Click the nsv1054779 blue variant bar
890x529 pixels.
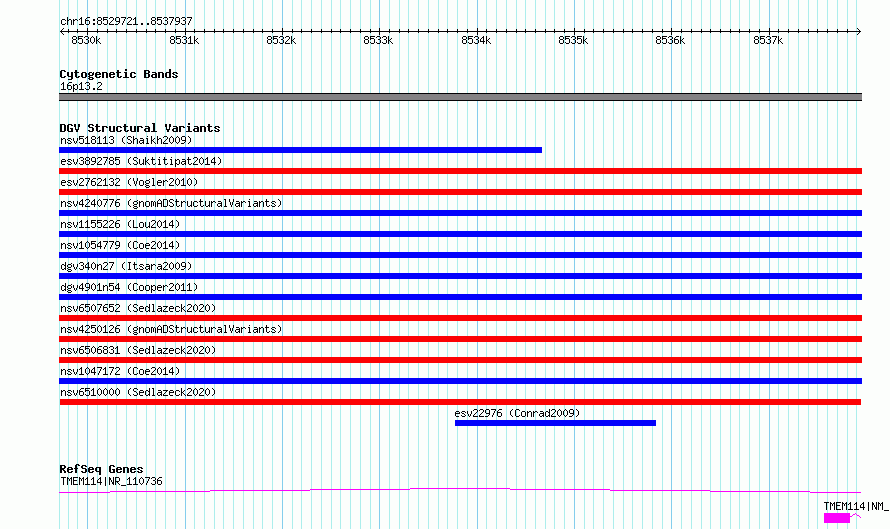[x=460, y=255]
